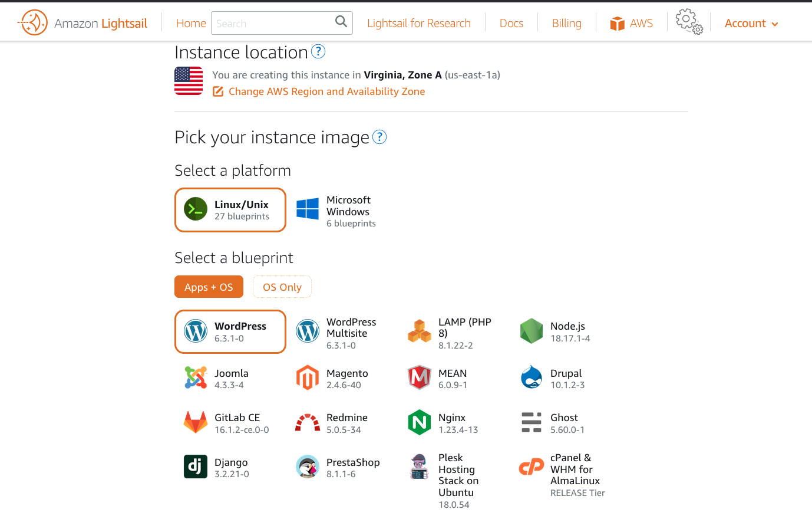
Task: Select the Drupal blueprint icon
Action: (x=532, y=377)
